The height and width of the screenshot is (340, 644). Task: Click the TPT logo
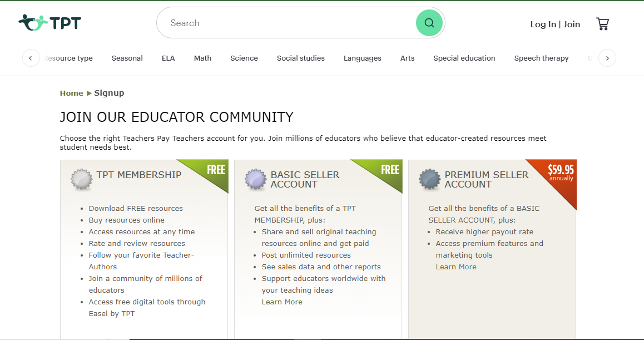click(49, 22)
